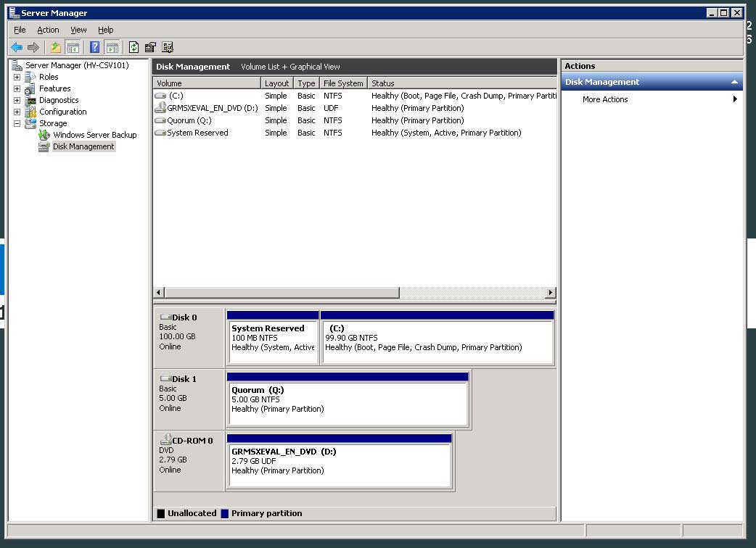Click the (C:) volume drive icon
This screenshot has height=548, width=756.
[x=160, y=96]
